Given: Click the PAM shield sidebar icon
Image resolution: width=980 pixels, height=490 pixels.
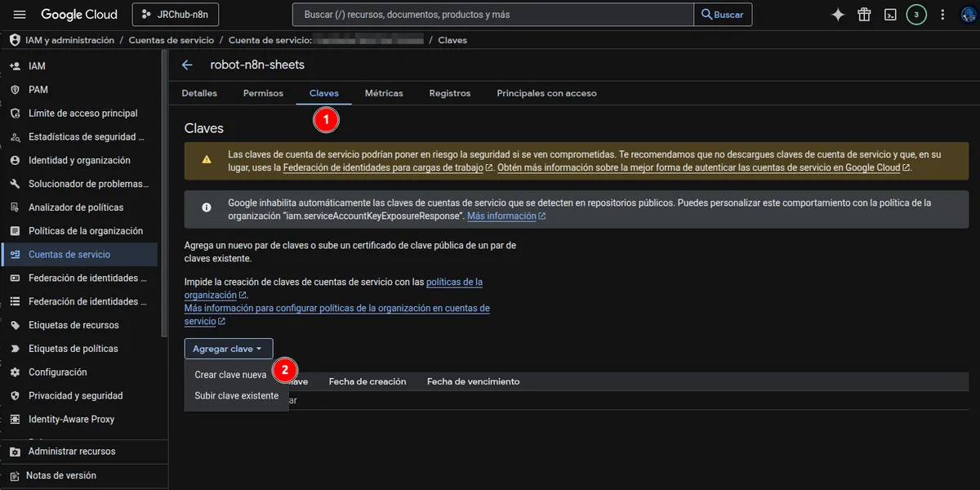Looking at the screenshot, I should (15, 90).
